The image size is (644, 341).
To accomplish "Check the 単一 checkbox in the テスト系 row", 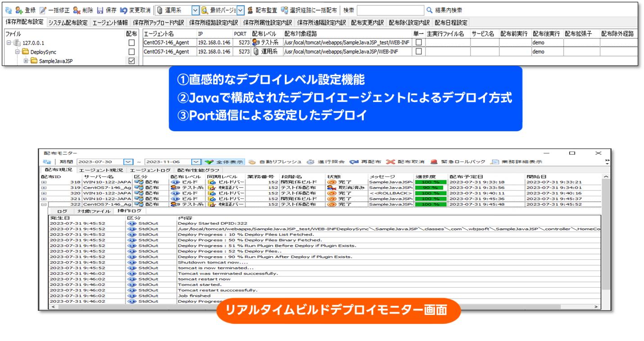I will [x=419, y=42].
